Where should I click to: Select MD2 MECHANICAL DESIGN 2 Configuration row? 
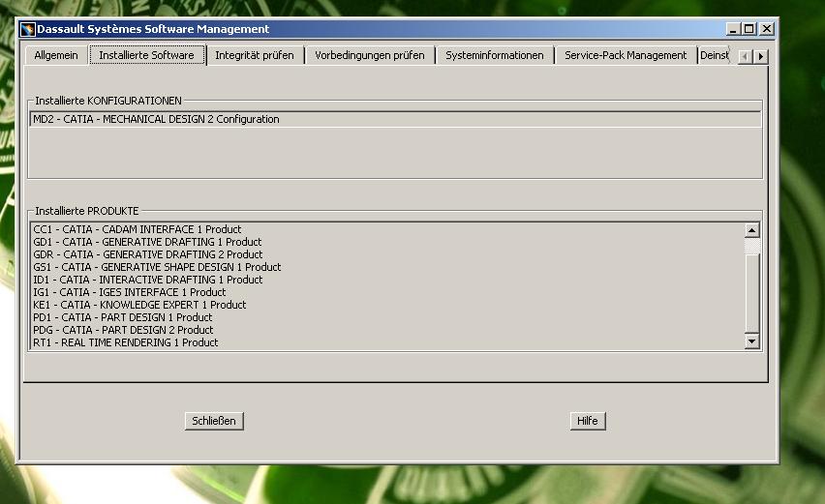click(x=395, y=119)
